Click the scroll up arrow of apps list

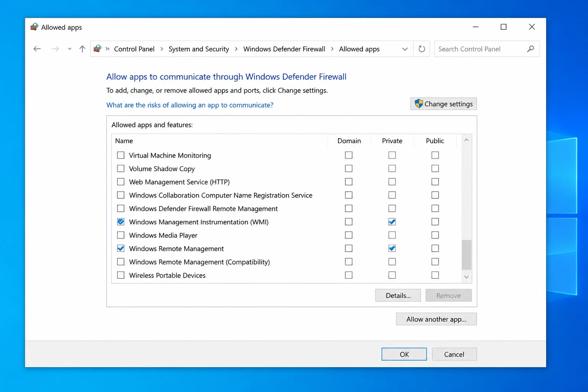click(466, 140)
